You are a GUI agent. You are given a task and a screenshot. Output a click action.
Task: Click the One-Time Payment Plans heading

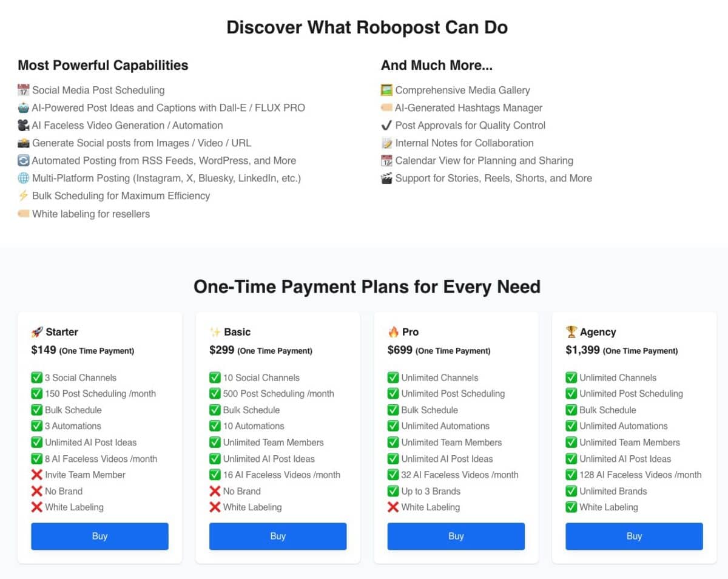(366, 286)
